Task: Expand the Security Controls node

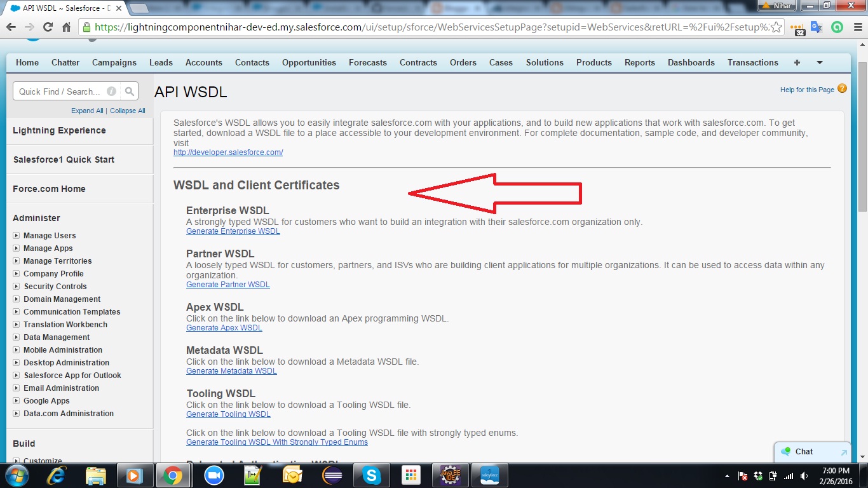Action: 17,287
